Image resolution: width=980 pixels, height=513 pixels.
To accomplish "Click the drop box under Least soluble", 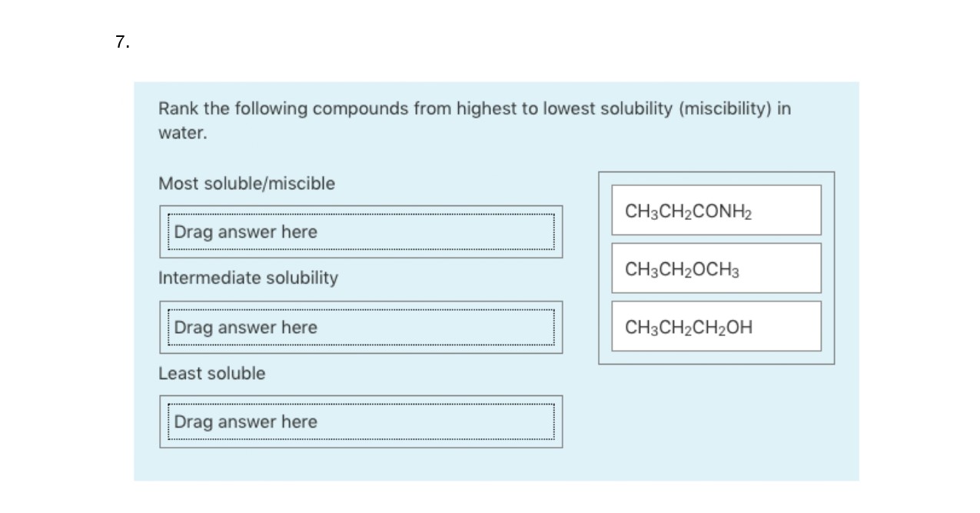I will [360, 421].
